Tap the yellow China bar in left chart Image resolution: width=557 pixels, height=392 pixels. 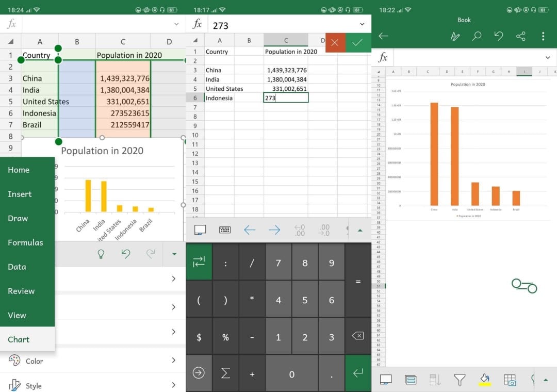(88, 196)
